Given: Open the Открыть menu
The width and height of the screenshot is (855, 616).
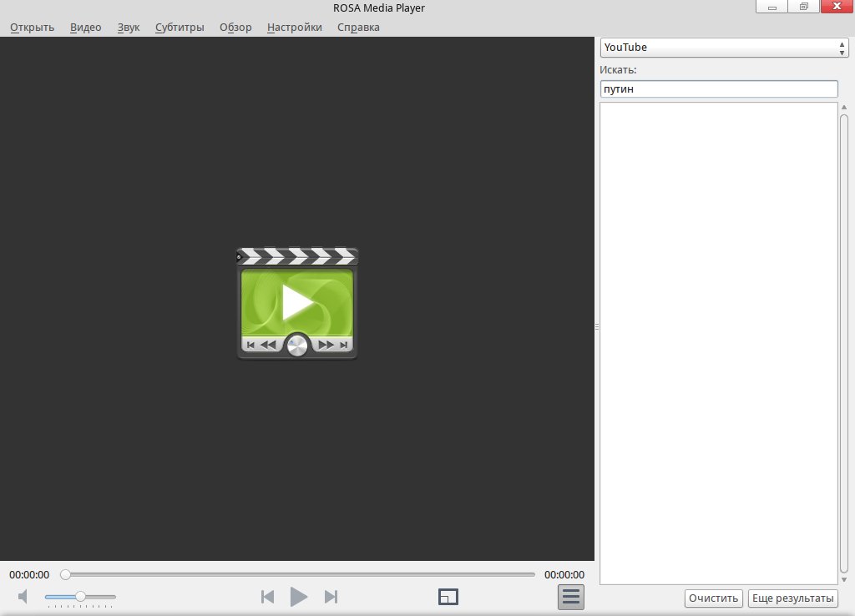Looking at the screenshot, I should [32, 27].
